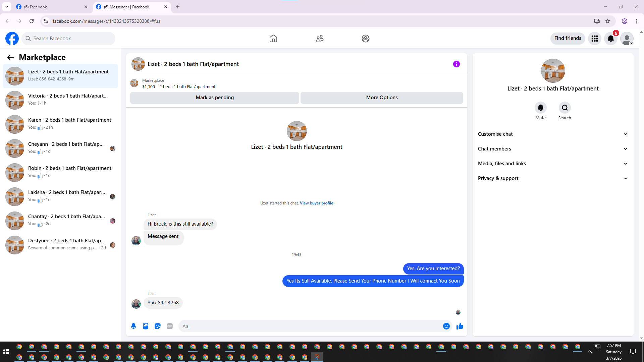
Task: Click the browser address bar URL
Action: pyautogui.click(x=107, y=21)
